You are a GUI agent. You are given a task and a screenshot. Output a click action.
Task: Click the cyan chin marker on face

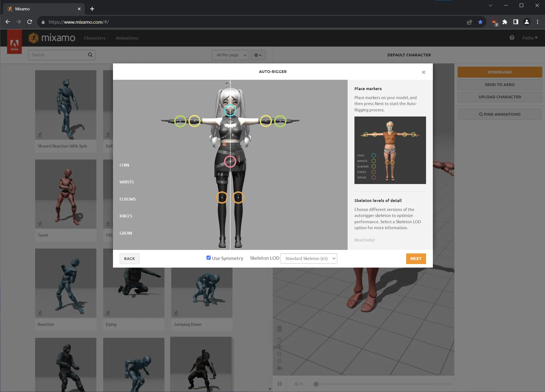click(230, 110)
